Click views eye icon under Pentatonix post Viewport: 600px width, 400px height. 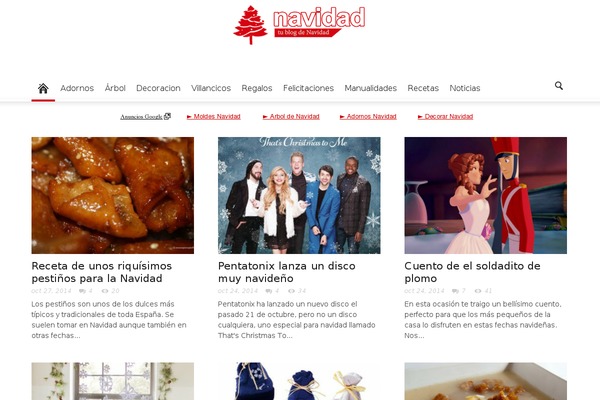tap(292, 291)
